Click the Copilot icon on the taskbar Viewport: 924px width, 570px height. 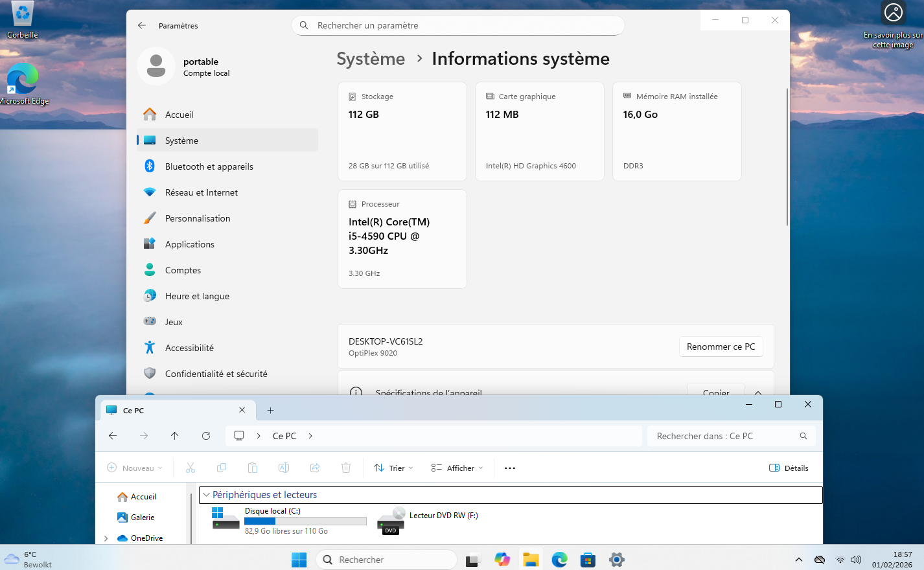click(x=502, y=560)
